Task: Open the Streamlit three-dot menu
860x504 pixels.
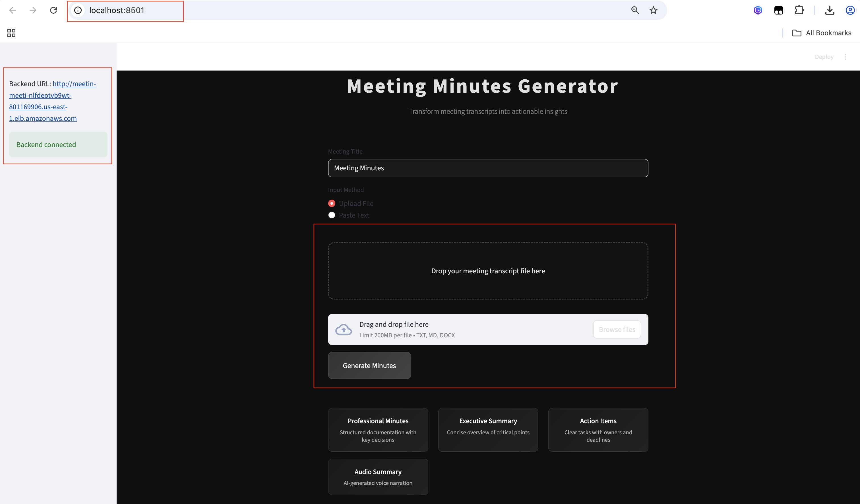Action: [x=845, y=57]
